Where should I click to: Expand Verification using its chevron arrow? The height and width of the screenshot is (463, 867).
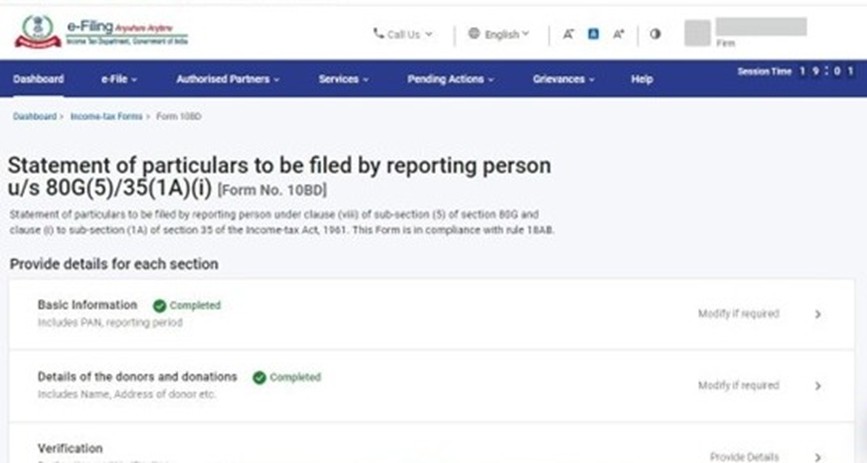coord(818,457)
